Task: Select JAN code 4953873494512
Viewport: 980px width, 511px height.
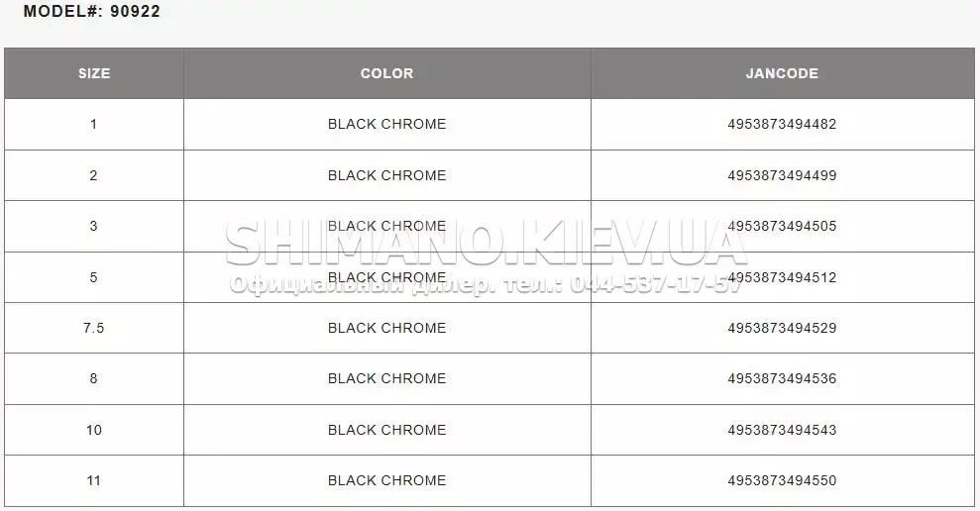Action: pyautogui.click(x=782, y=276)
